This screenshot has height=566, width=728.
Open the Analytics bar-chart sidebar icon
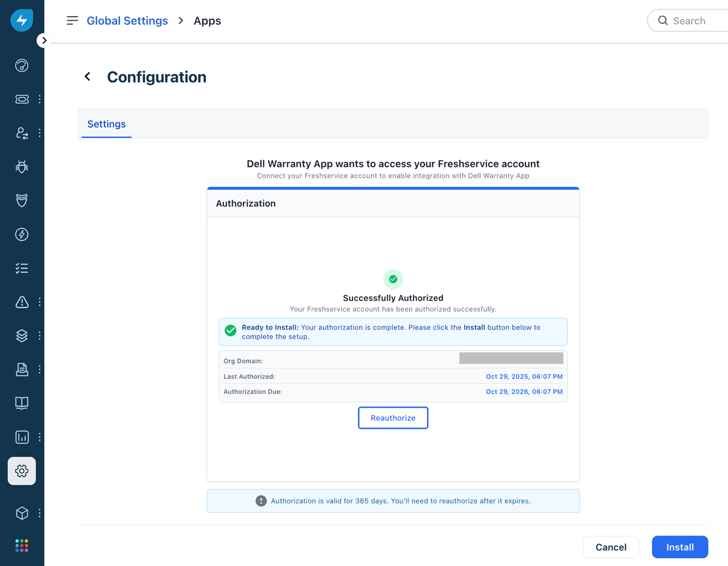point(21,437)
